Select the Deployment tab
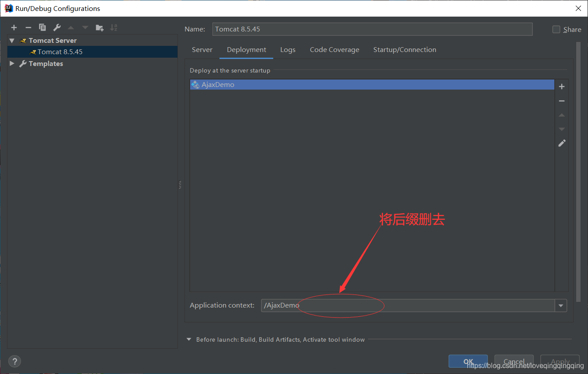The image size is (588, 374). point(247,50)
